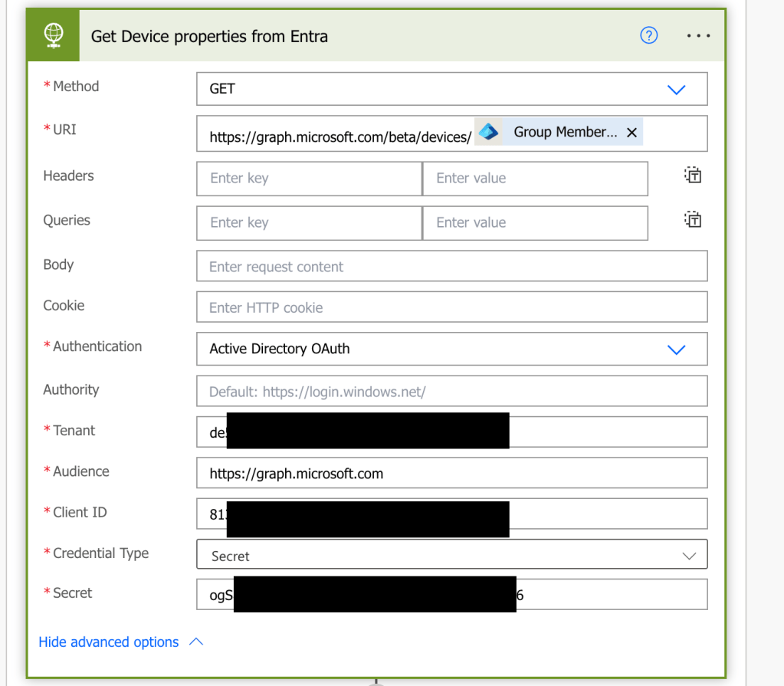Image resolution: width=784 pixels, height=686 pixels.
Task: Click the Authority input field
Action: point(451,392)
